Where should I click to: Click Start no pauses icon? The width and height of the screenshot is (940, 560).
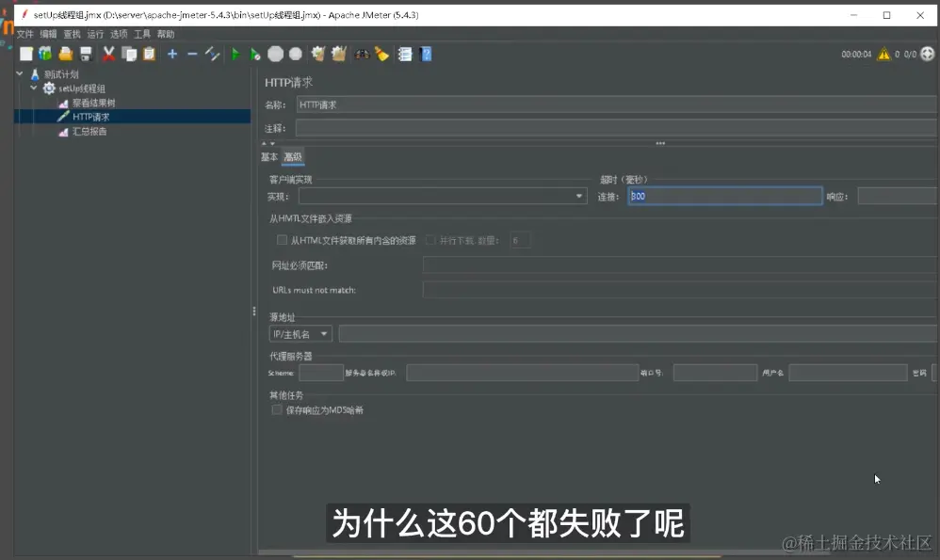(255, 54)
